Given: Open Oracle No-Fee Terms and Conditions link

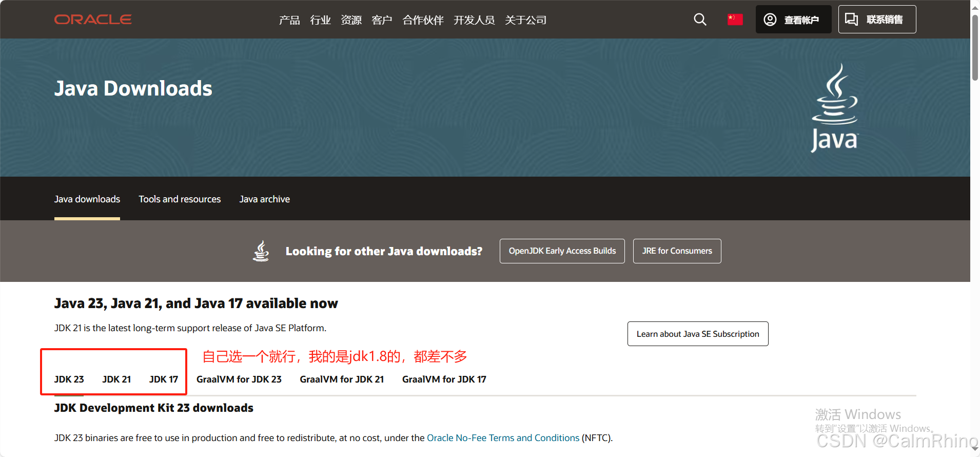Looking at the screenshot, I should [503, 438].
